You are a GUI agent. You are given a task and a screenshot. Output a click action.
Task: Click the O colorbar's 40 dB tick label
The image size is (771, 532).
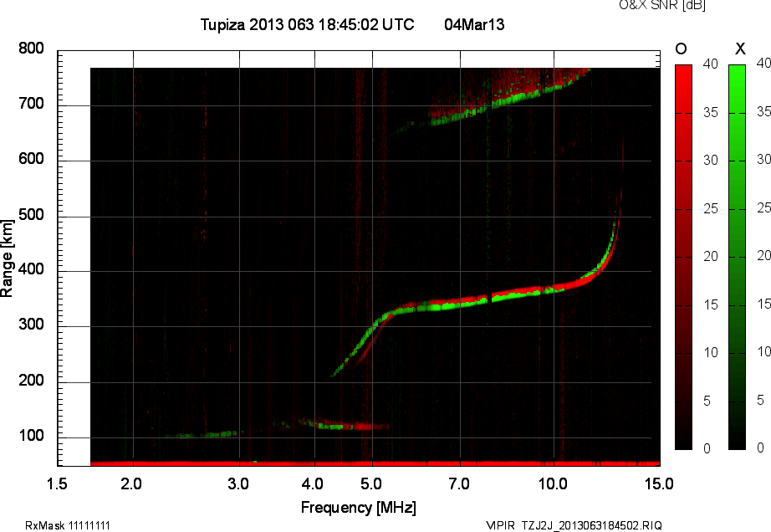pos(711,64)
